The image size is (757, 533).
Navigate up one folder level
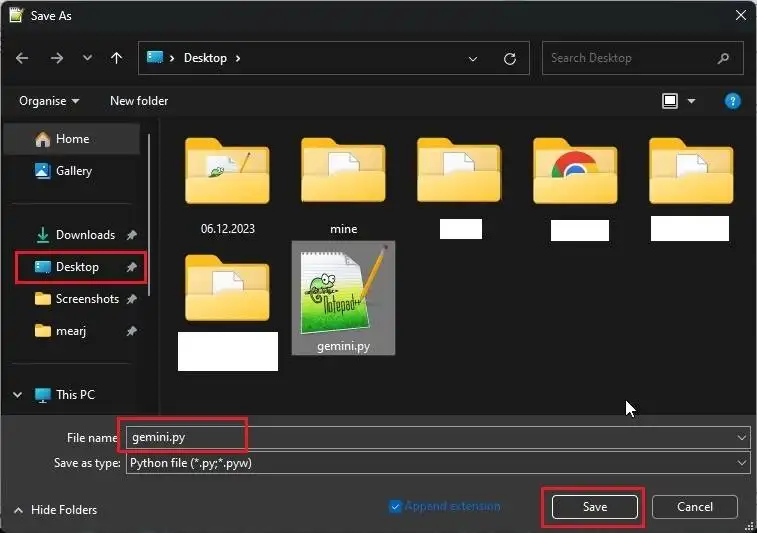click(x=116, y=58)
